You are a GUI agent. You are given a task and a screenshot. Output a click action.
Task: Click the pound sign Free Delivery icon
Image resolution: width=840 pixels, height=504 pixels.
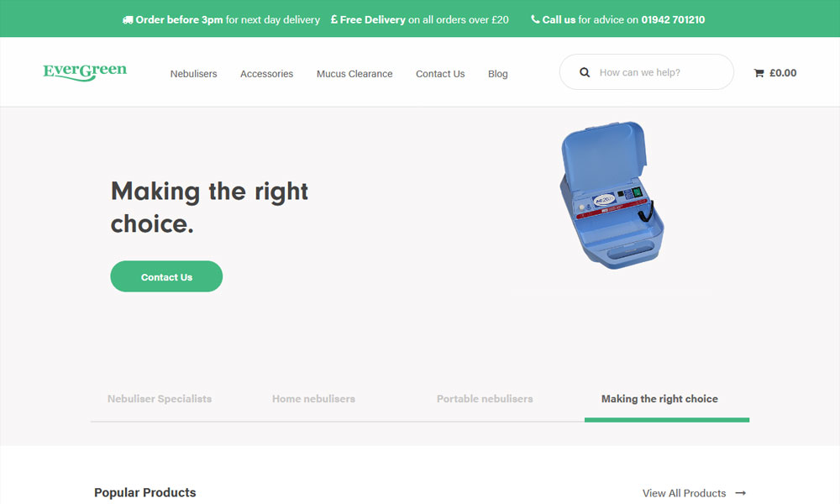point(334,19)
